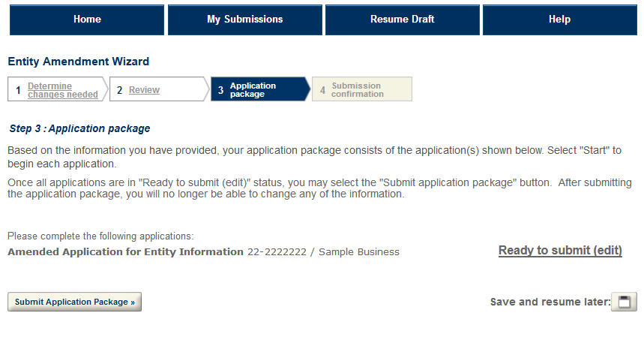Open the Ready to submit (edit) link
The height and width of the screenshot is (337, 644).
pyautogui.click(x=560, y=251)
